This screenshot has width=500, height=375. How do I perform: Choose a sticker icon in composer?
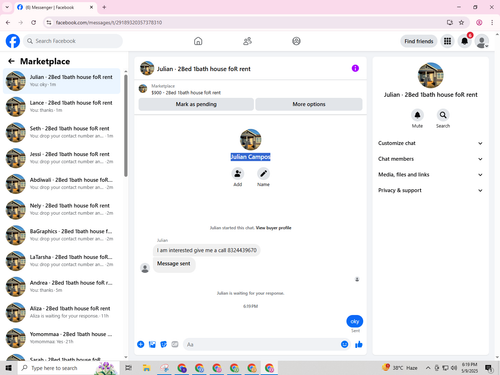tap(164, 344)
